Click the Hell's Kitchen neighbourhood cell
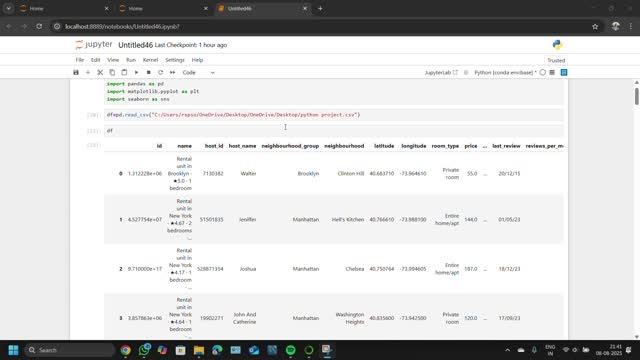Viewport: 640px width, 360px height. click(x=348, y=220)
